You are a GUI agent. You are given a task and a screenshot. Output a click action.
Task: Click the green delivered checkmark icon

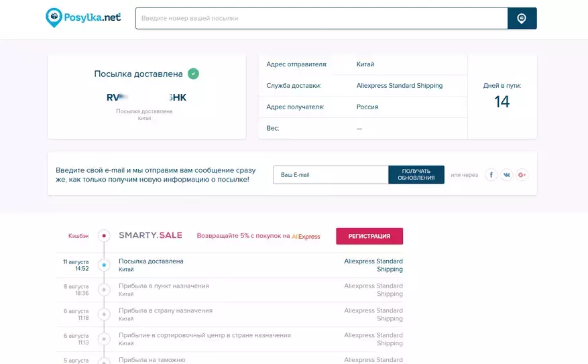[x=193, y=74]
